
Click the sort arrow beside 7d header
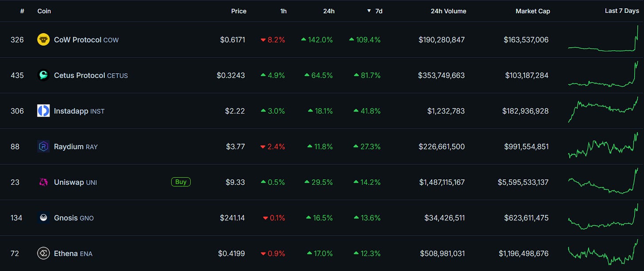pos(369,11)
